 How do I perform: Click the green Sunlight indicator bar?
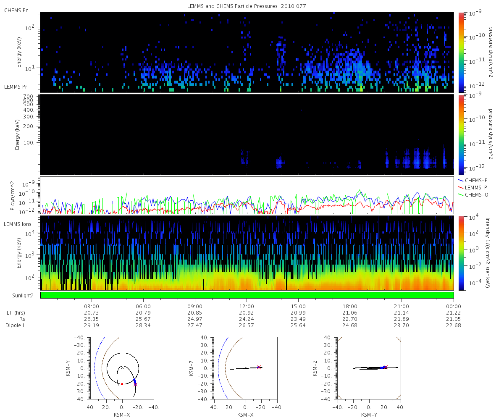[x=247, y=295]
